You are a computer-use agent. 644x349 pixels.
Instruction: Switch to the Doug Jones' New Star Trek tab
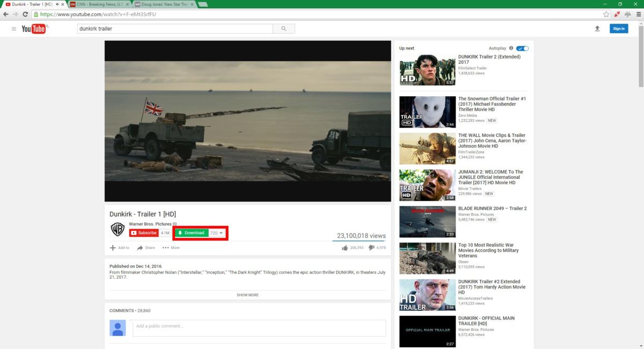pos(163,4)
